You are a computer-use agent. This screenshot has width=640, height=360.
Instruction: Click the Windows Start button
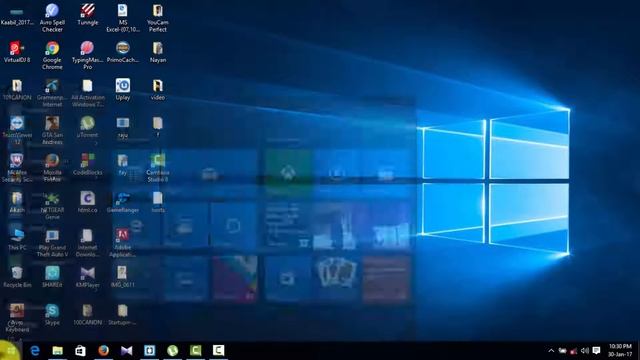11,351
